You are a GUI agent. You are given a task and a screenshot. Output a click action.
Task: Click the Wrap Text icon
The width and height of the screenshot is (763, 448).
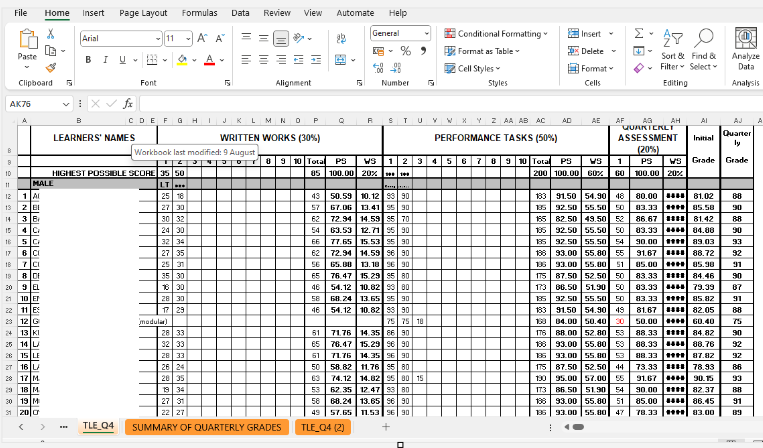[x=341, y=38]
